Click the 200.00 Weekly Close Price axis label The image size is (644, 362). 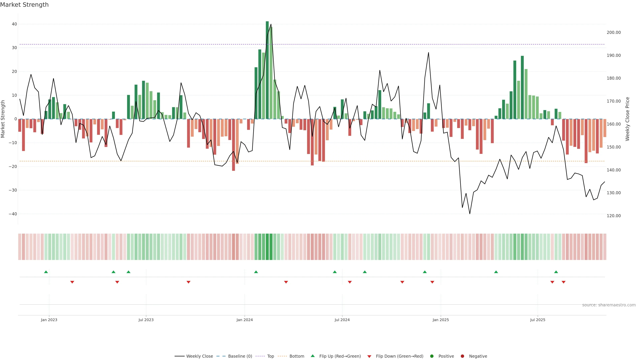coord(613,33)
